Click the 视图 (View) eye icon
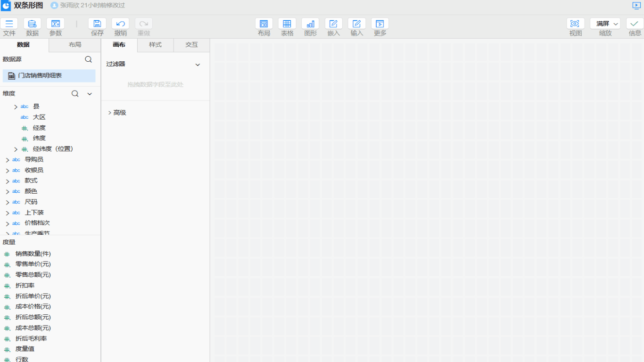 click(x=575, y=24)
